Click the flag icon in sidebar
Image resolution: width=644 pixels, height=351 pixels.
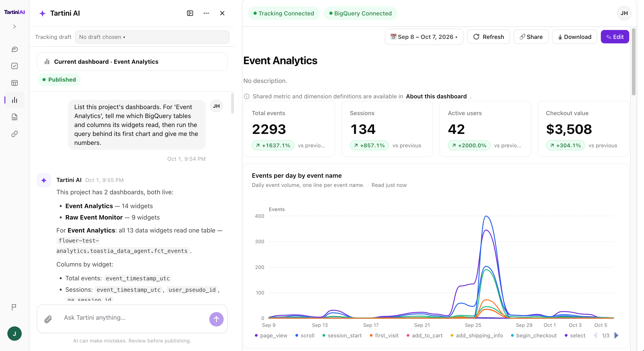click(14, 307)
